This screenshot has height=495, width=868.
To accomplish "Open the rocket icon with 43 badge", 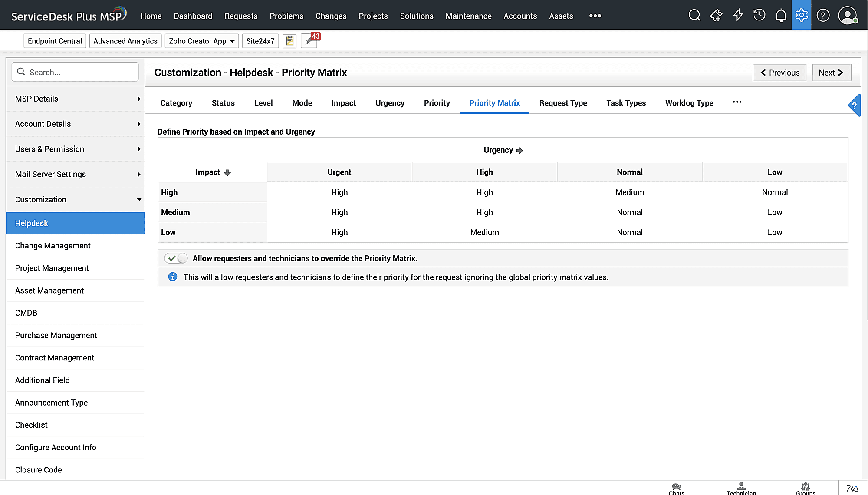I will [x=309, y=41].
